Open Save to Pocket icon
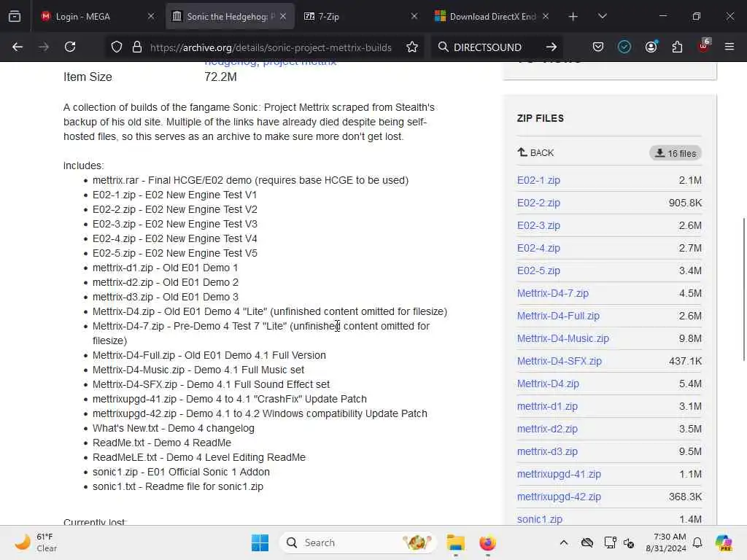 point(598,47)
